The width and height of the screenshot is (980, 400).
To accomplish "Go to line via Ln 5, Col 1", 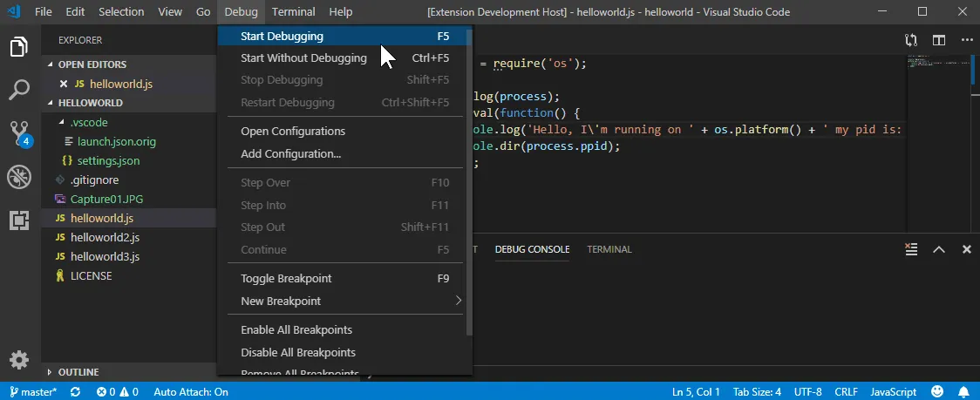I will (x=696, y=392).
